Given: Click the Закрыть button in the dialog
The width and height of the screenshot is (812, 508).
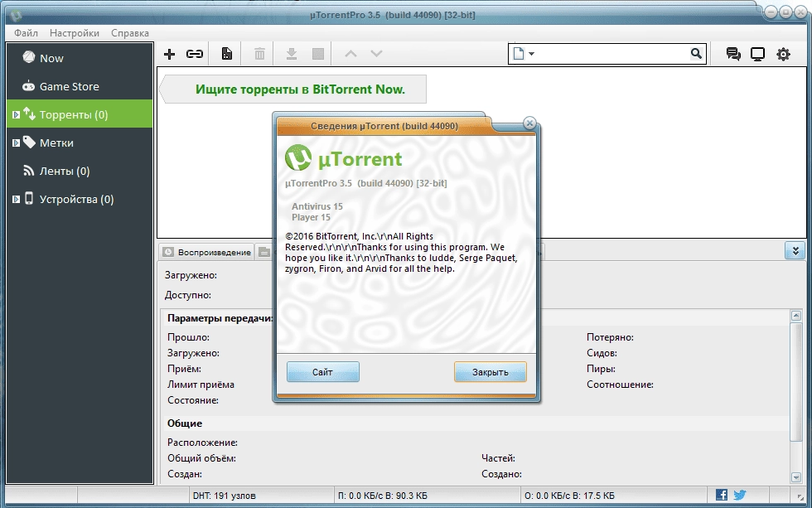Looking at the screenshot, I should pyautogui.click(x=491, y=371).
